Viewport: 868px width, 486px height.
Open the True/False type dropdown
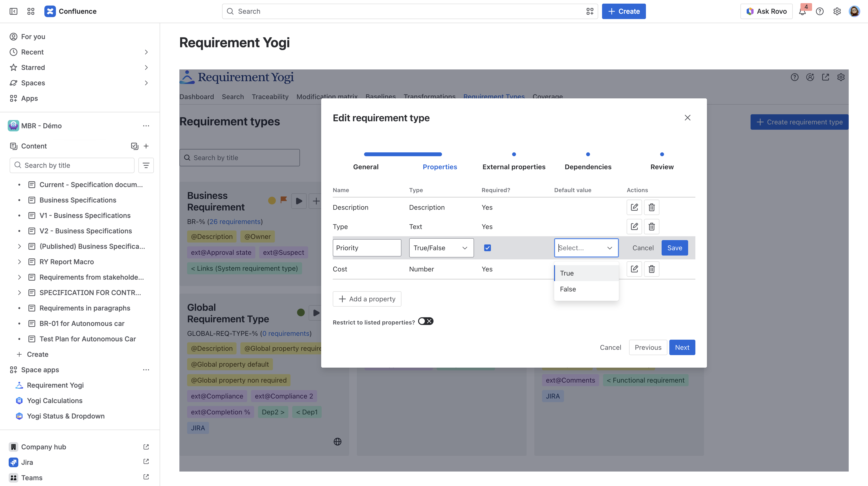pos(441,248)
